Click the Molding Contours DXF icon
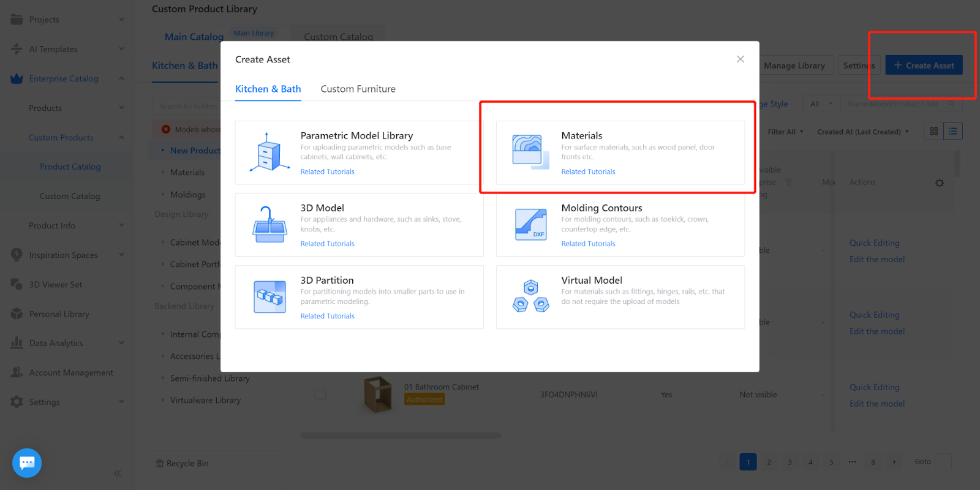The width and height of the screenshot is (980, 490). coord(530,224)
